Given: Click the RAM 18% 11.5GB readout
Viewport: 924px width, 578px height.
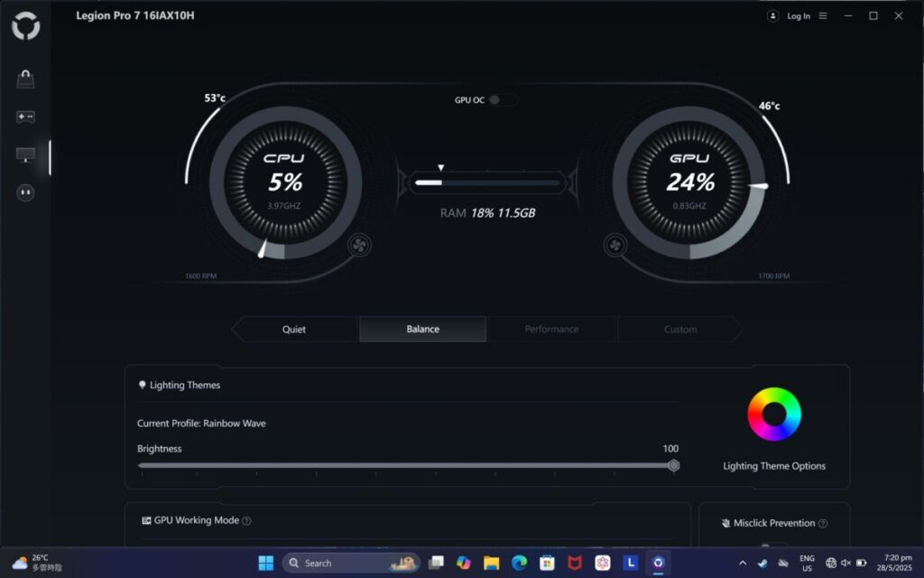Looking at the screenshot, I should tap(487, 213).
